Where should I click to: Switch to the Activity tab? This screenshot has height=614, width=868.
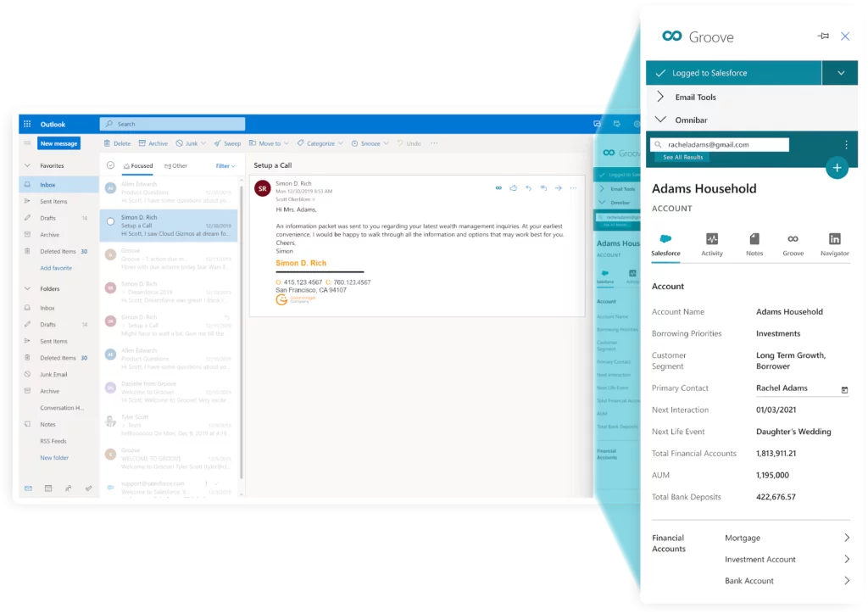(712, 245)
